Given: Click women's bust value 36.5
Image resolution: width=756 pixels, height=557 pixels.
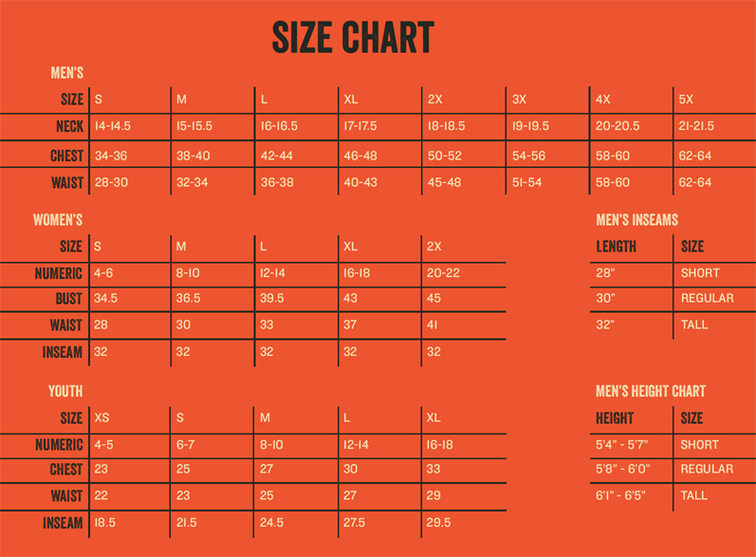Looking at the screenshot, I should (x=188, y=298).
